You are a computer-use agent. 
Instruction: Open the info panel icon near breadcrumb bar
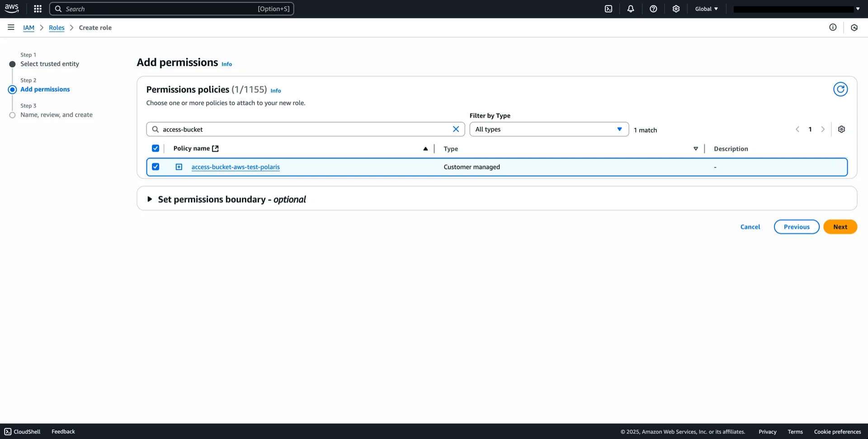833,27
